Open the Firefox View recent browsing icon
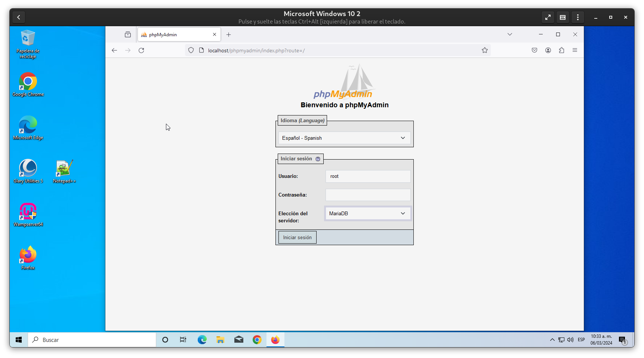Image resolution: width=644 pixels, height=358 pixels. click(128, 35)
